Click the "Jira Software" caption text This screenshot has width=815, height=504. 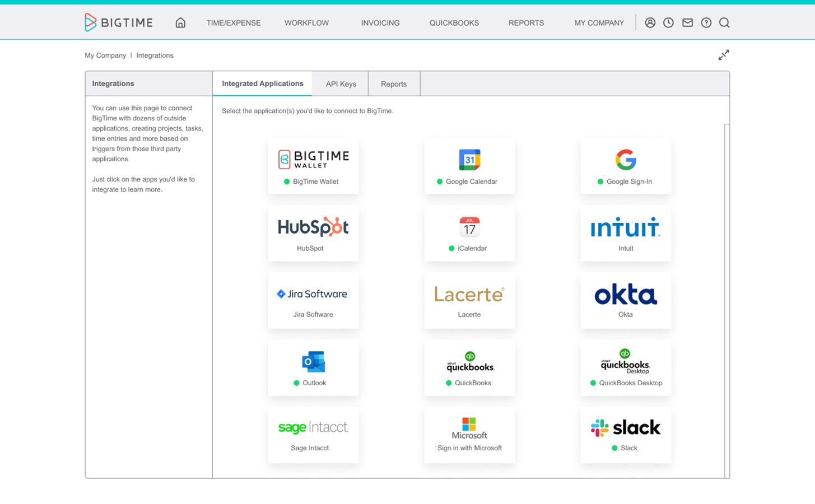coord(313,314)
